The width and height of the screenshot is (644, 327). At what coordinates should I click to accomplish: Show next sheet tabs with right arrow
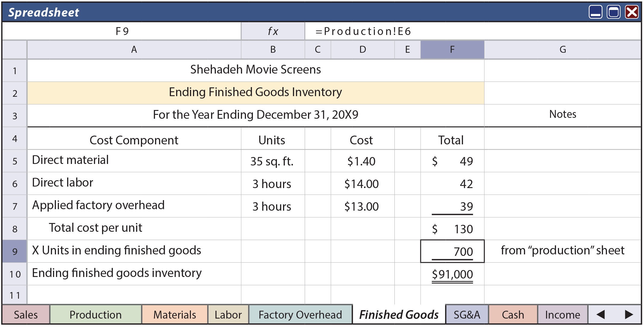coord(629,314)
